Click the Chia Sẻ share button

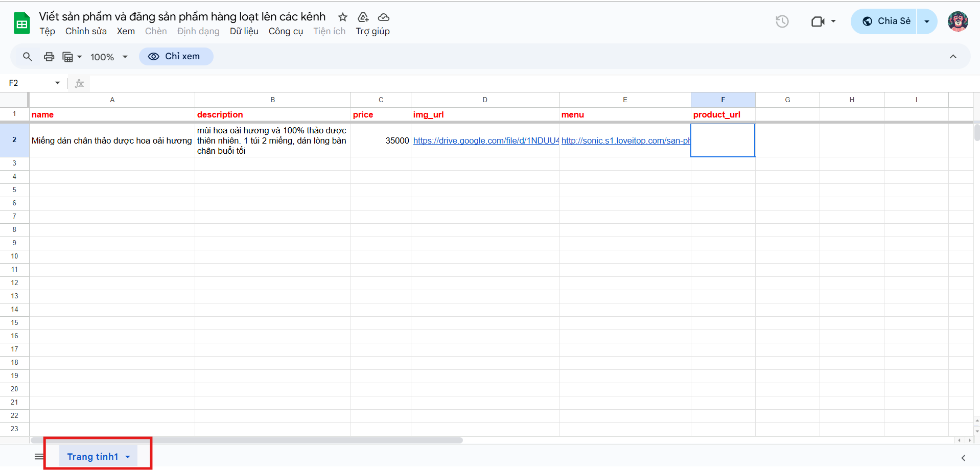tap(886, 21)
